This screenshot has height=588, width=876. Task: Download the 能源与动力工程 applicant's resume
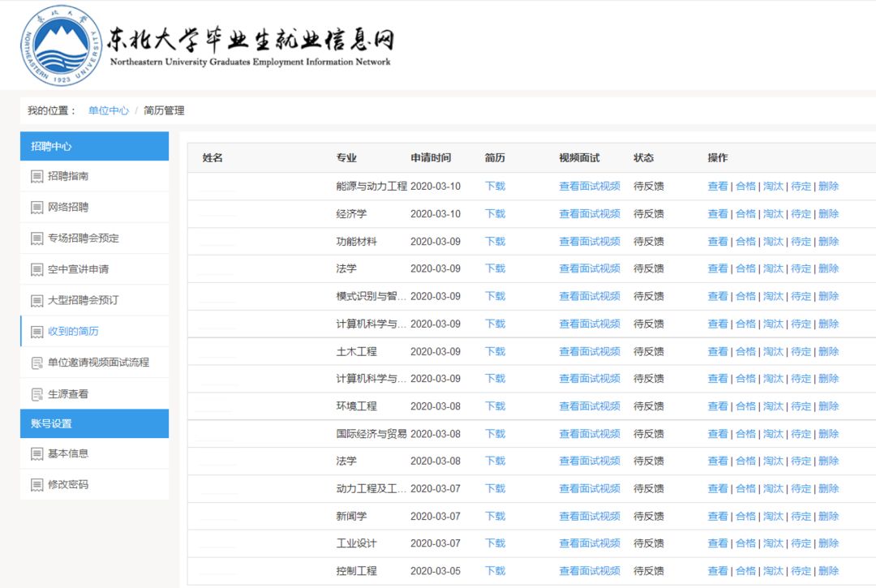coord(495,186)
